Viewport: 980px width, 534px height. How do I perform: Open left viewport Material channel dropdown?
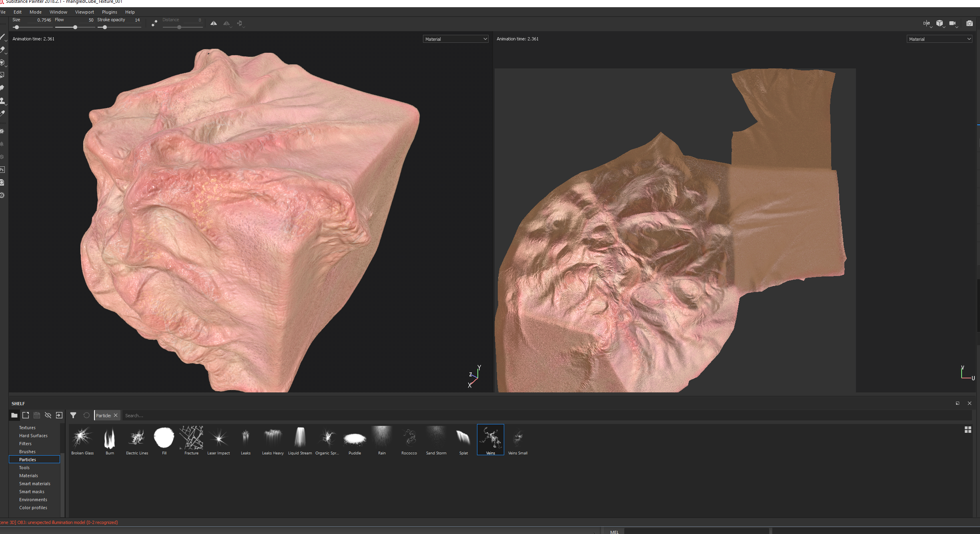point(455,39)
